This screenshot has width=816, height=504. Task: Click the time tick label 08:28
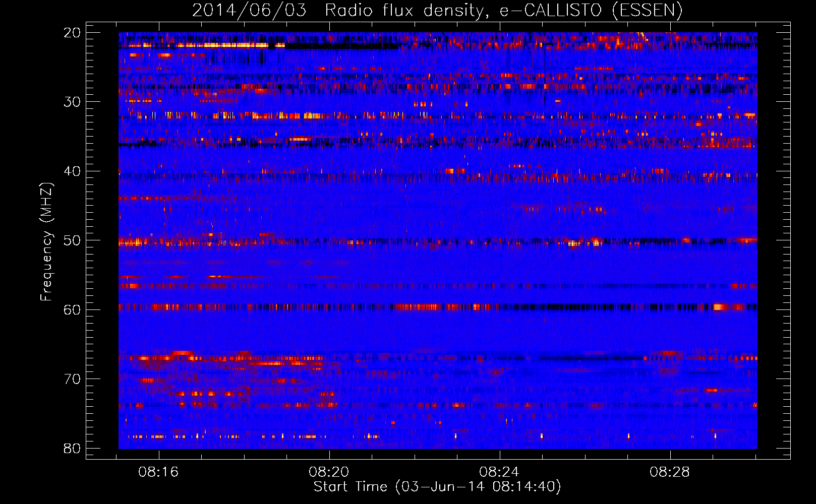(670, 472)
